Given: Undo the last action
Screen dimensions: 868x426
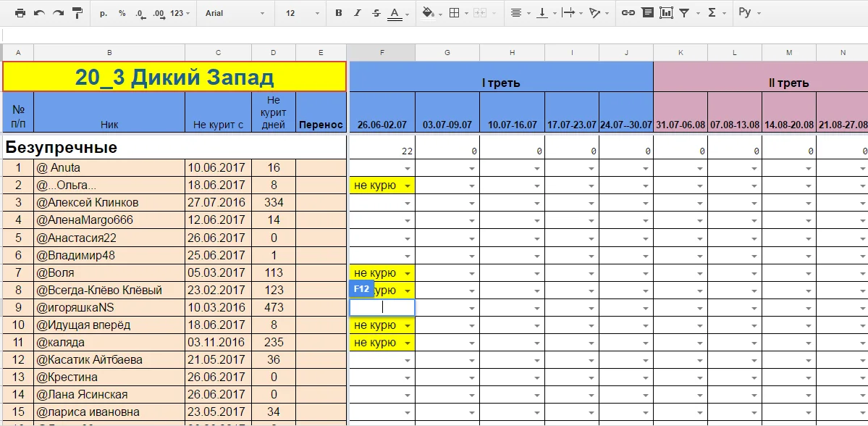Looking at the screenshot, I should click(x=39, y=13).
